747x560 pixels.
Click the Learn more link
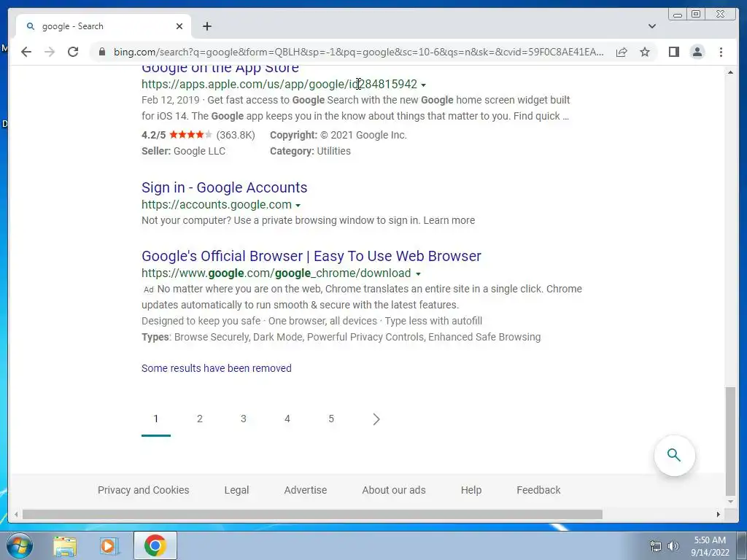point(449,220)
